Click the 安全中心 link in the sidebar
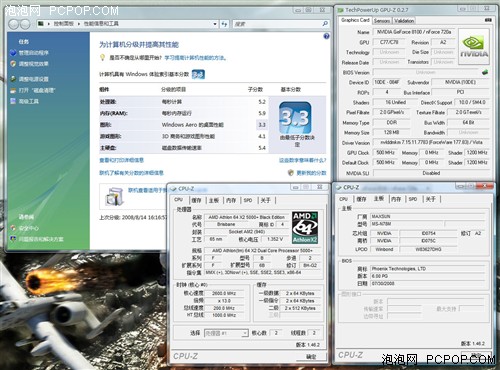 [29, 228]
